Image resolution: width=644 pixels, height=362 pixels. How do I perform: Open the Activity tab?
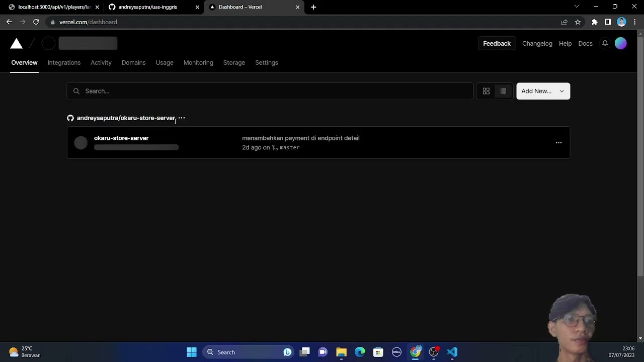(101, 63)
